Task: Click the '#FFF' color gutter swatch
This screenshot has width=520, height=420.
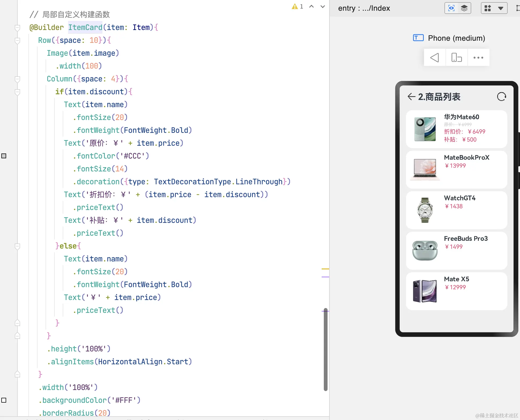Action: [x=4, y=400]
